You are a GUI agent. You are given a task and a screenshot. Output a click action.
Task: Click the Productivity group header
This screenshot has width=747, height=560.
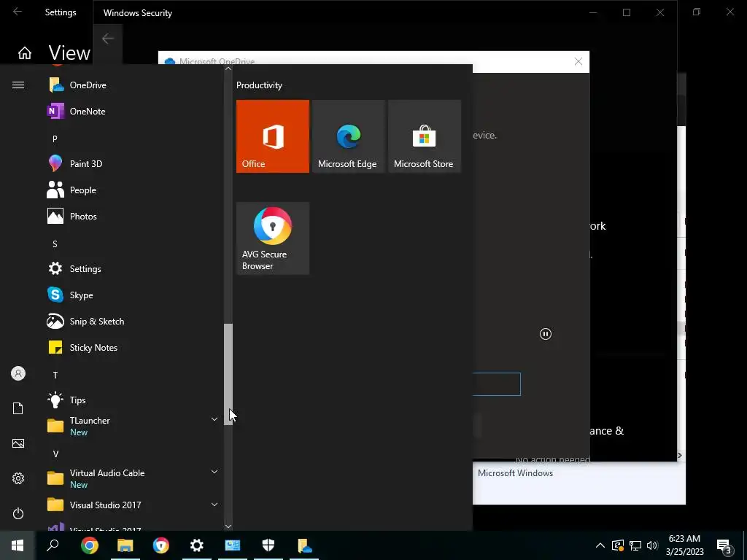click(x=259, y=85)
